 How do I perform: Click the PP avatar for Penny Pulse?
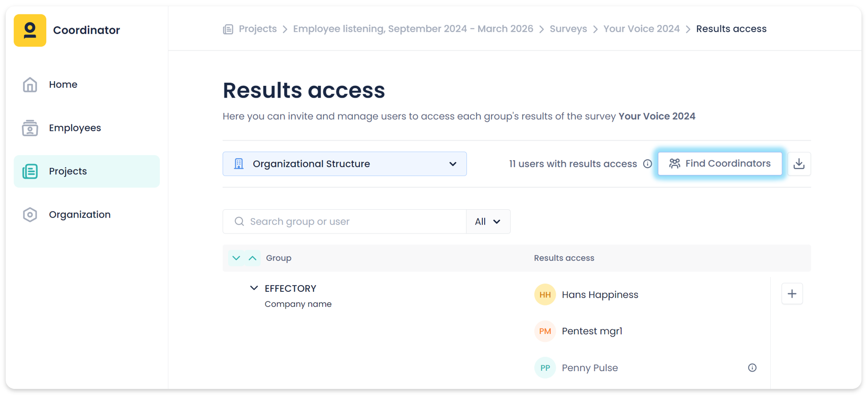click(545, 368)
